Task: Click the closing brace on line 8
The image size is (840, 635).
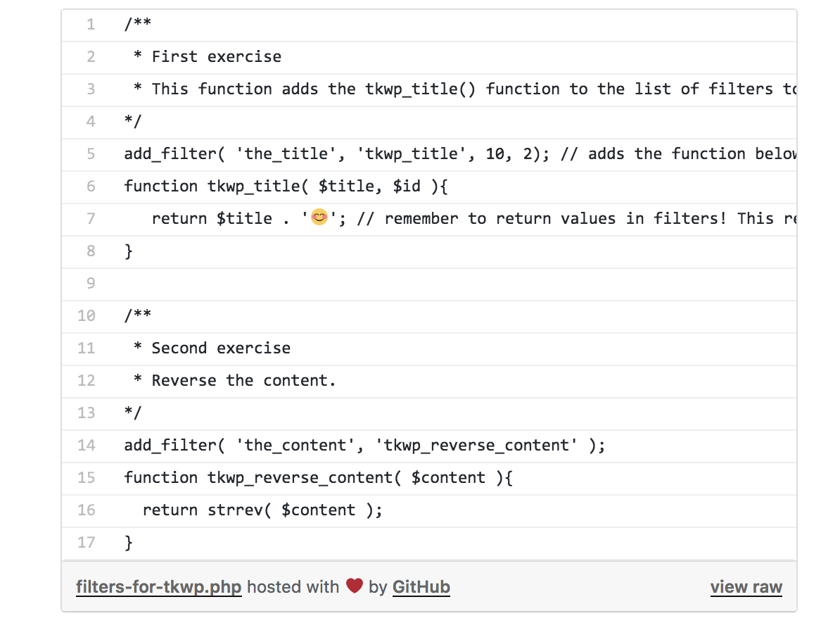Action: (129, 251)
